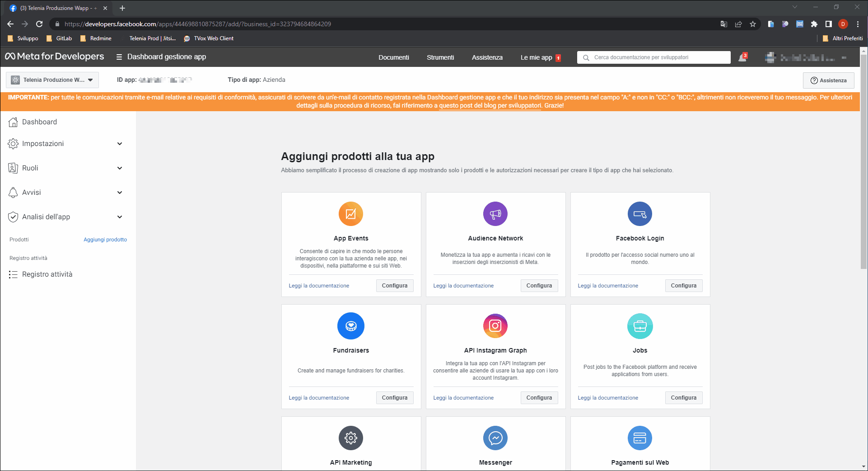The image size is (868, 471).
Task: Click the browser address bar URL
Action: 198,24
